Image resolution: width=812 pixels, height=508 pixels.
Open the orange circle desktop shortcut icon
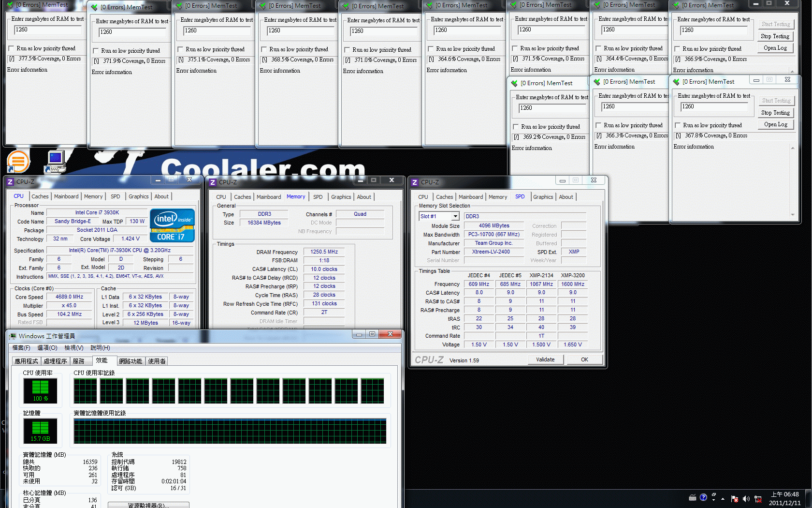(18, 162)
